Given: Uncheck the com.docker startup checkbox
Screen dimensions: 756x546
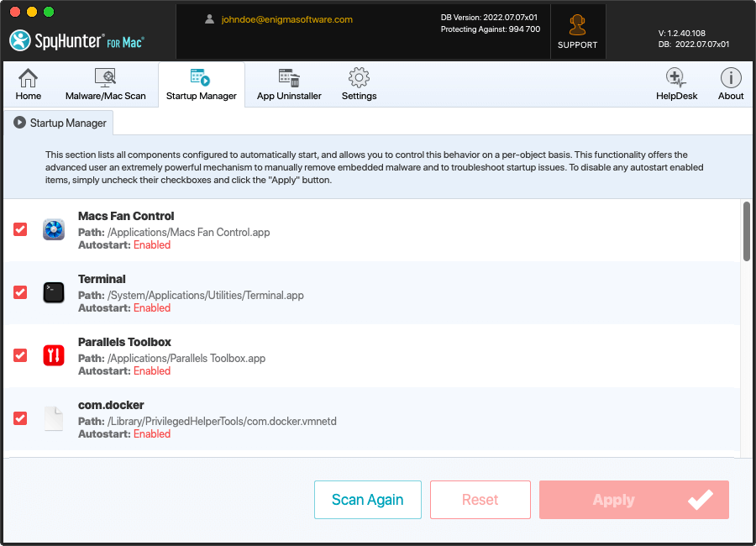Looking at the screenshot, I should point(20,418).
